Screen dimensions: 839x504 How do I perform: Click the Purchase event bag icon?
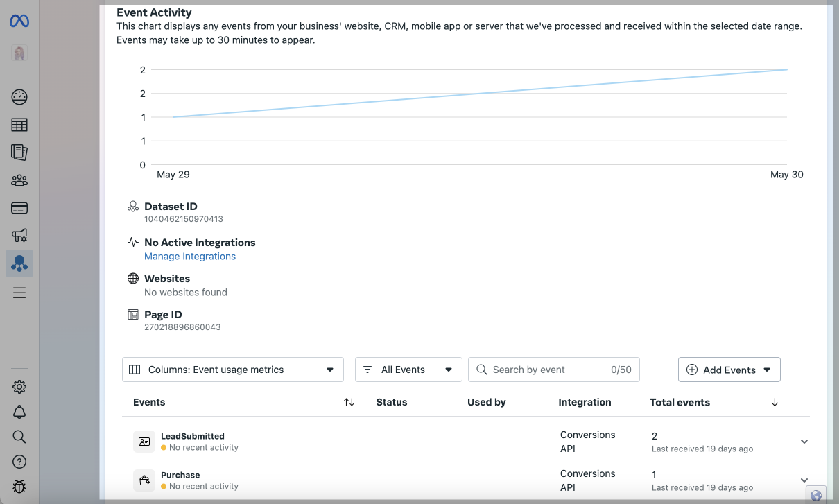coord(144,480)
